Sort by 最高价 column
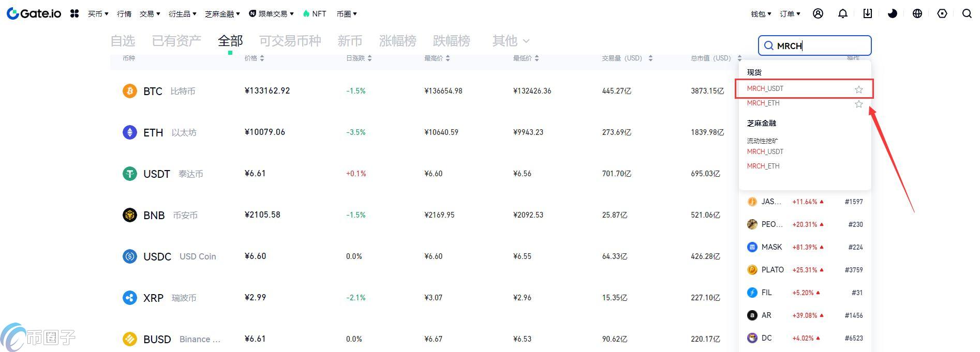Image resolution: width=980 pixels, height=352 pixels. point(437,58)
